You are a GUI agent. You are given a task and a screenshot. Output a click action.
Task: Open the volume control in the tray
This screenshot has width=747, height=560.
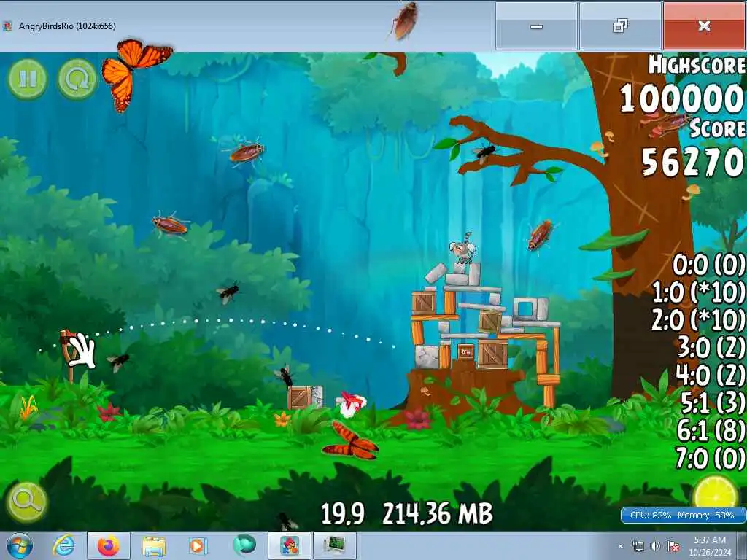tap(656, 546)
